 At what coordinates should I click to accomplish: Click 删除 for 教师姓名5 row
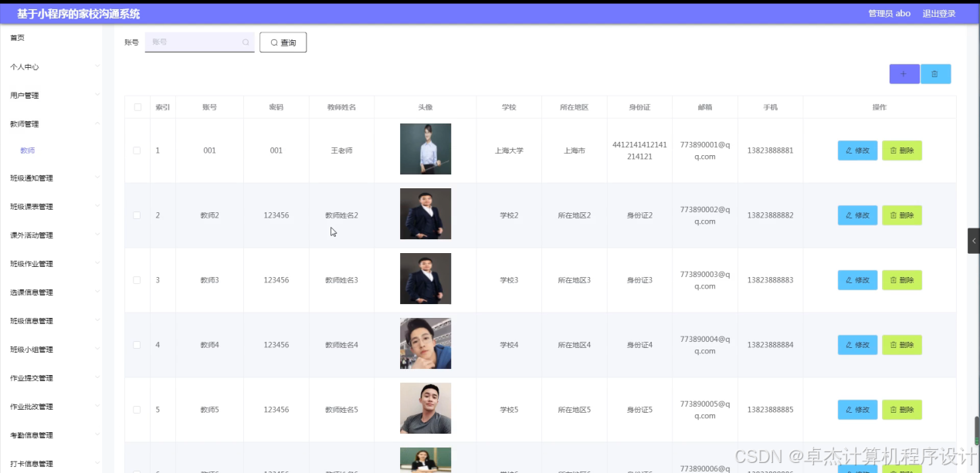click(902, 410)
